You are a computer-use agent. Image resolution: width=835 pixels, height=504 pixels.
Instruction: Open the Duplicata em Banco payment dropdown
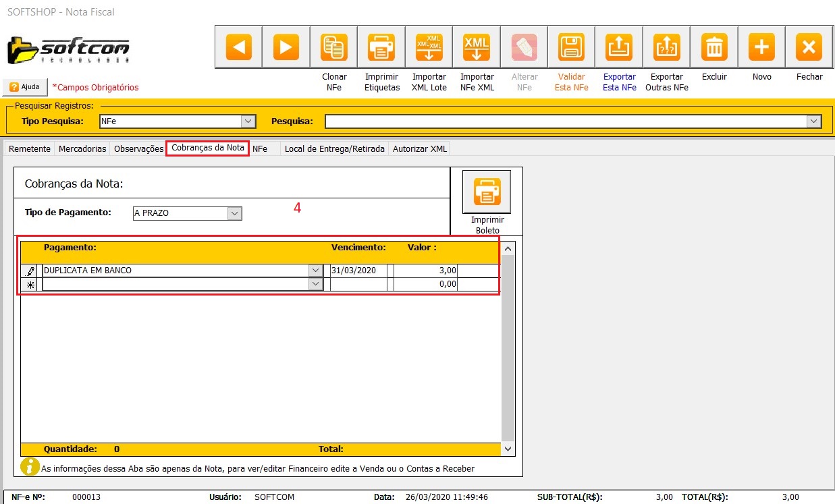(x=315, y=271)
